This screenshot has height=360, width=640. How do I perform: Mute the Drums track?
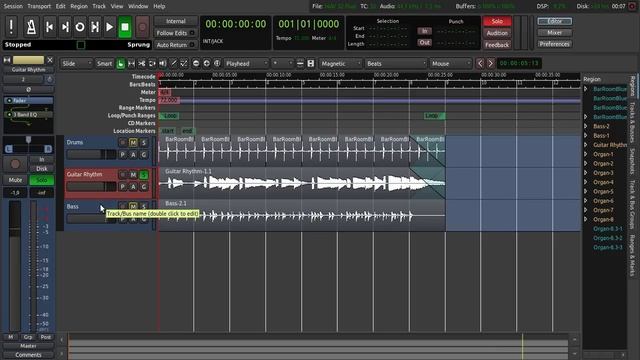click(x=133, y=142)
